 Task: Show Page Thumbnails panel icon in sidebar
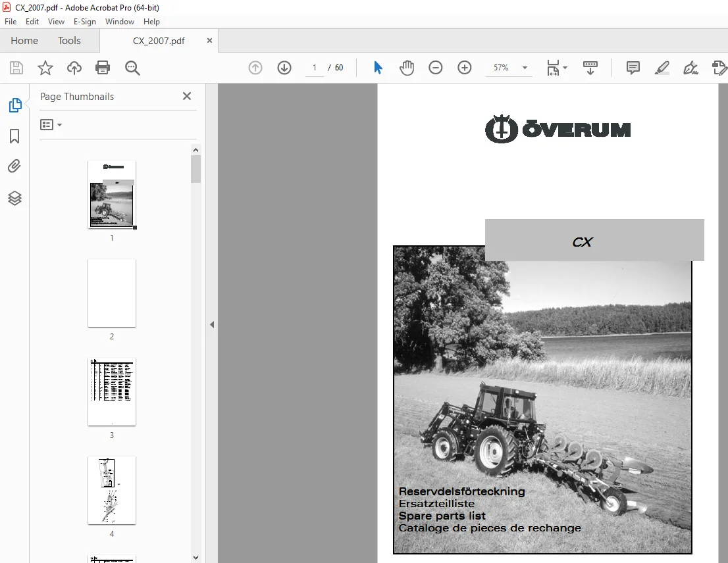click(15, 105)
